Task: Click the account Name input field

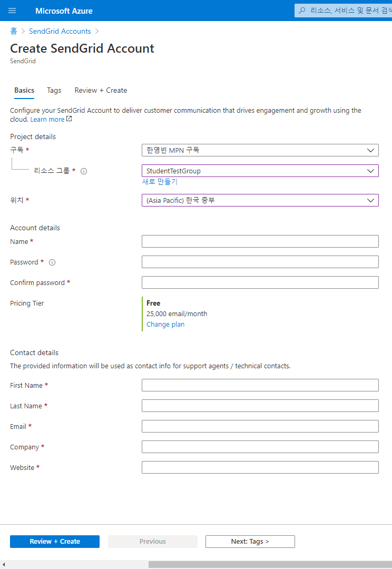Action: coord(260,241)
